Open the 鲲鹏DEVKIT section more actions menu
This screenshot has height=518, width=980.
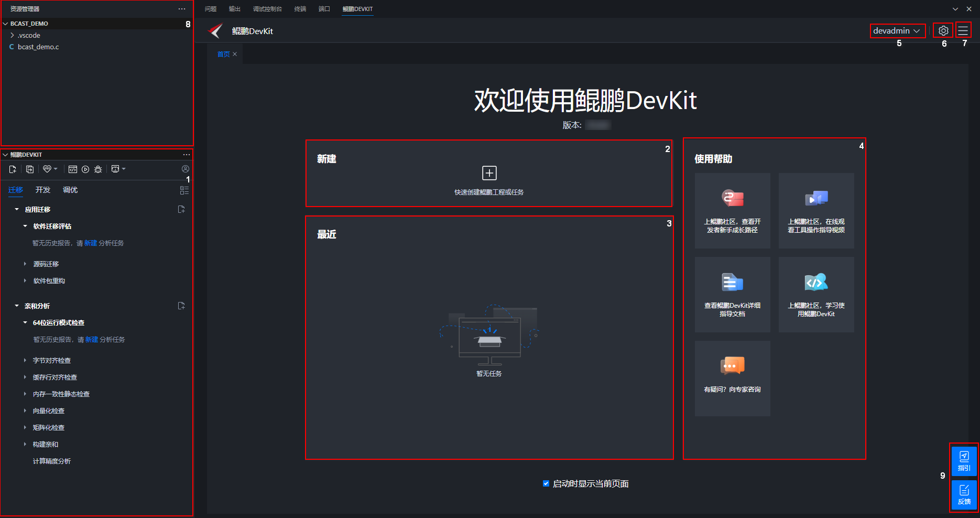[x=187, y=155]
